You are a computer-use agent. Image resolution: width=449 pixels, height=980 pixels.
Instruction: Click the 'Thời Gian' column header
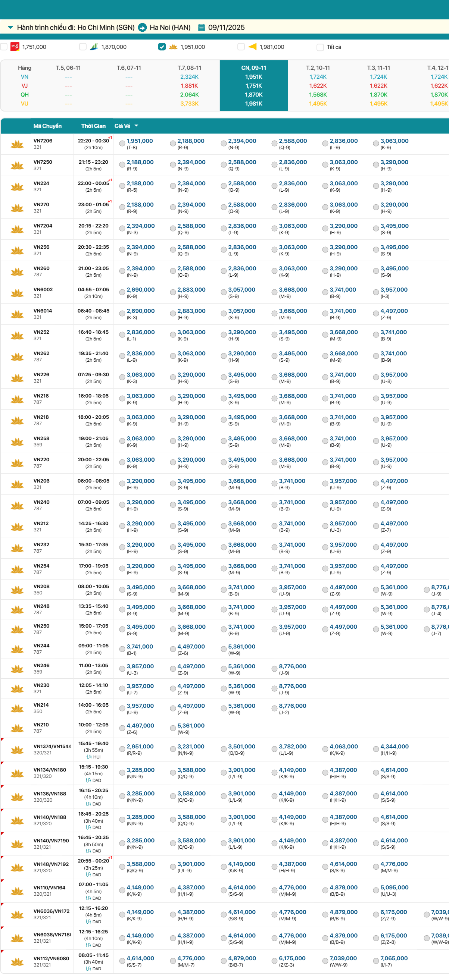93,126
